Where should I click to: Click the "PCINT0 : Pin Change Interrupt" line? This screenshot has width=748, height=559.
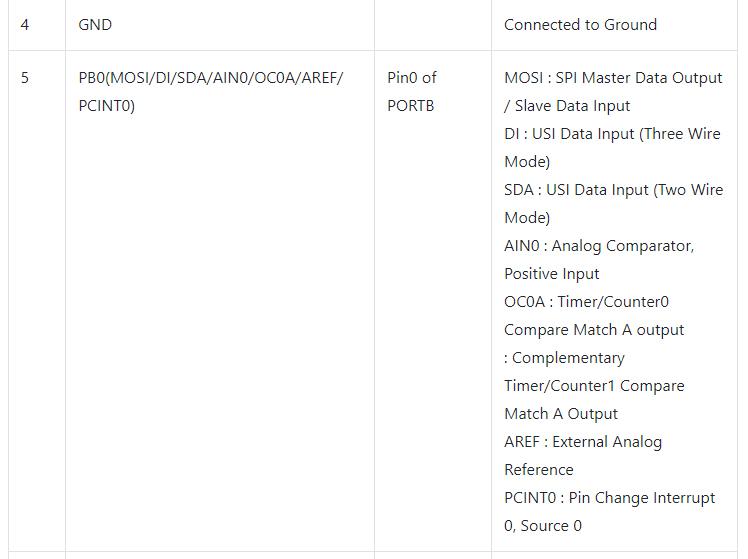click(x=610, y=498)
